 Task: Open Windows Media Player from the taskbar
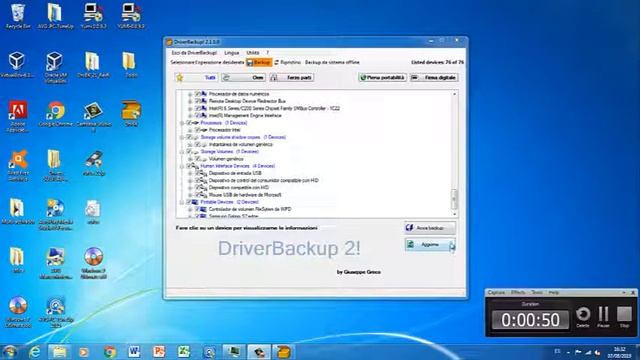(x=84, y=351)
